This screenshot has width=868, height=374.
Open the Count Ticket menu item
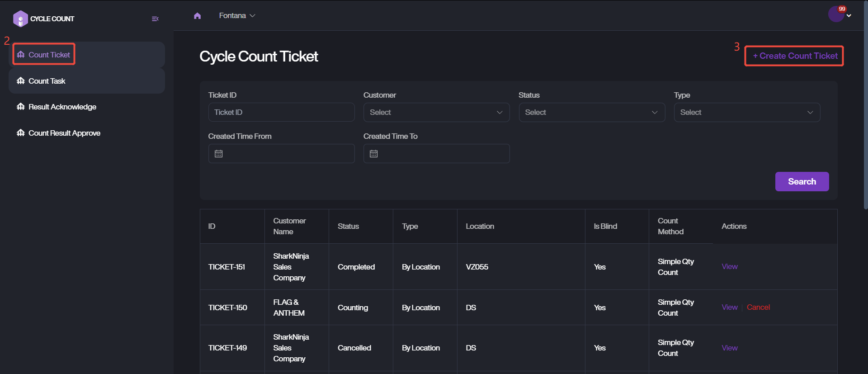click(49, 55)
